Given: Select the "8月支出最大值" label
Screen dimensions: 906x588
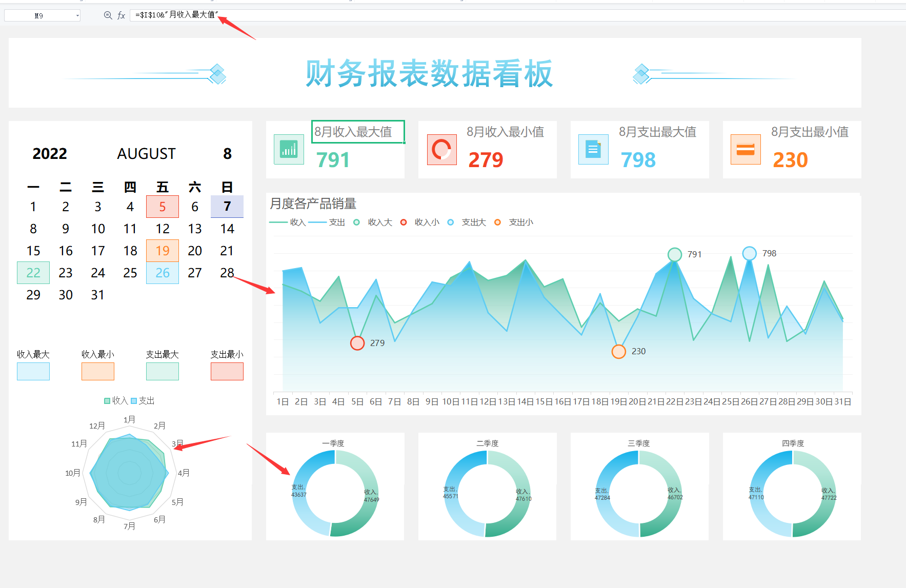Looking at the screenshot, I should click(x=657, y=132).
